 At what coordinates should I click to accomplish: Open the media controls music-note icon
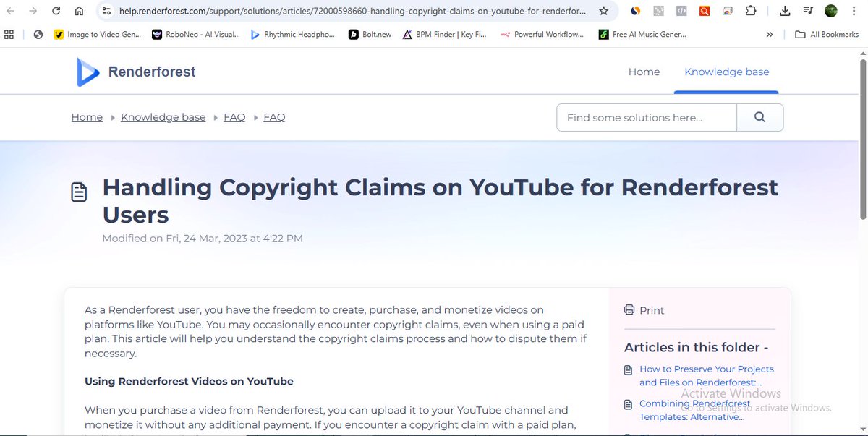tap(808, 11)
